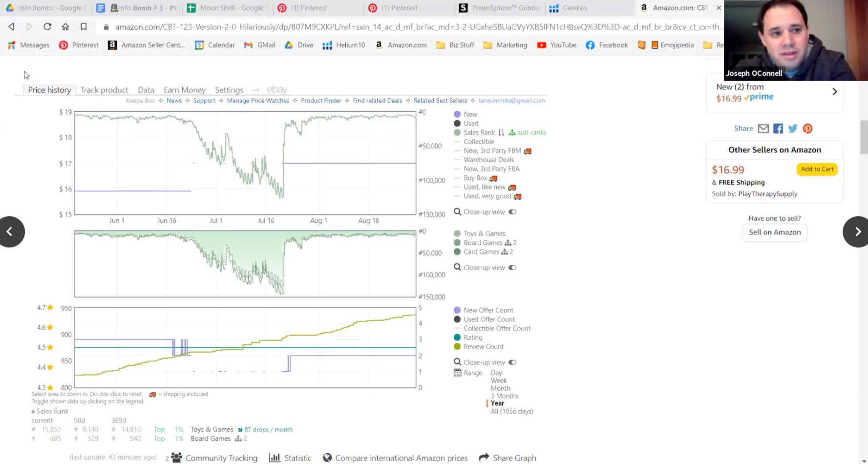Share product on Twitter icon
The width and height of the screenshot is (868, 464).
click(793, 128)
